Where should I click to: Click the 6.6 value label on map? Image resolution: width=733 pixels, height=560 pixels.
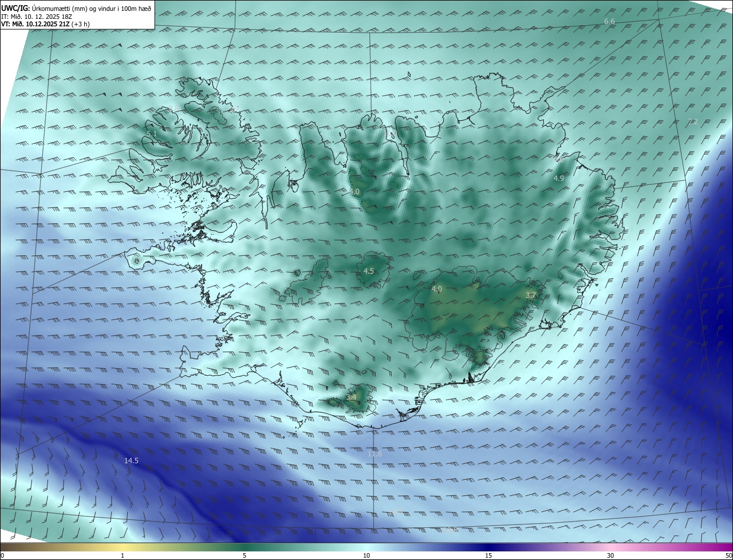coord(609,22)
